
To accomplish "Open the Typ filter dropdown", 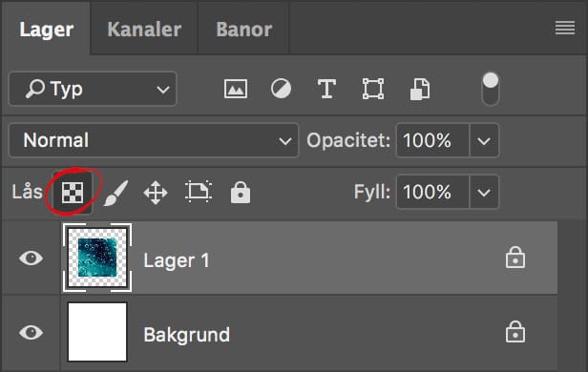I will 93,89.
